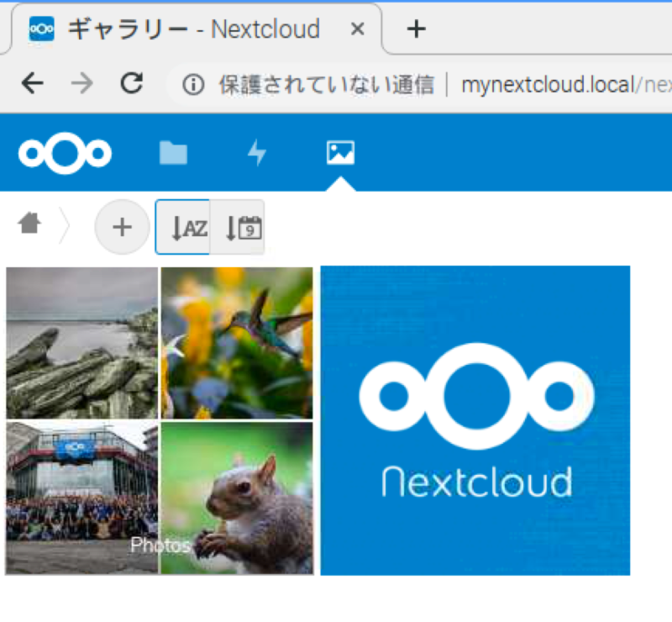Click the browser forward arrow
672x622 pixels.
pos(81,83)
